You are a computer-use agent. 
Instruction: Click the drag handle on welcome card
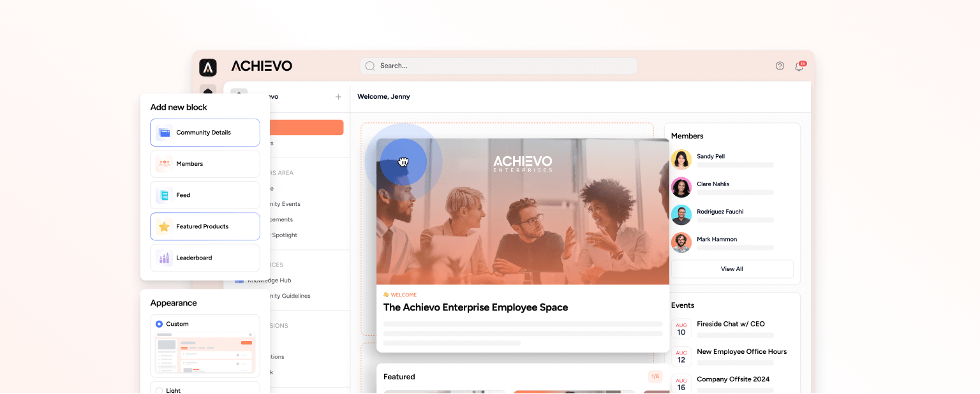[x=403, y=162]
